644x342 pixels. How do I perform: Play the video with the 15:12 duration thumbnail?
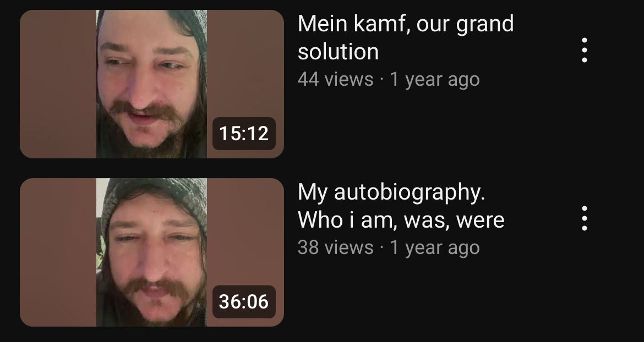pos(152,84)
